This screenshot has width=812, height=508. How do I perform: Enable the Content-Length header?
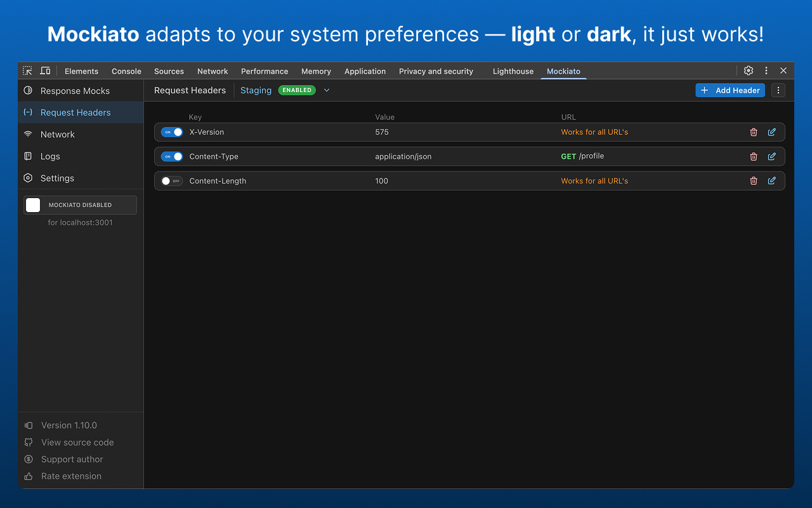172,180
